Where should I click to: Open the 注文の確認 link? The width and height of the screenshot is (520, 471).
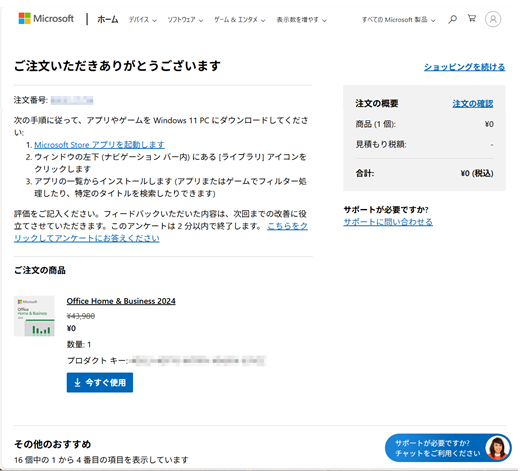(x=473, y=104)
